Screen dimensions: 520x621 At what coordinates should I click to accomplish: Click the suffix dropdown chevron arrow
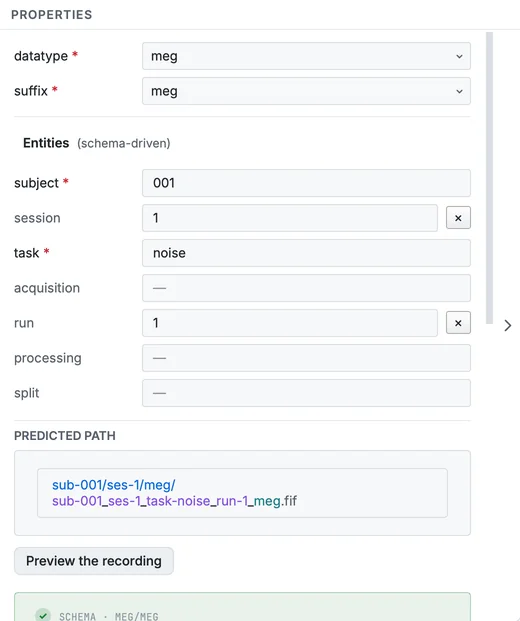pyautogui.click(x=459, y=91)
